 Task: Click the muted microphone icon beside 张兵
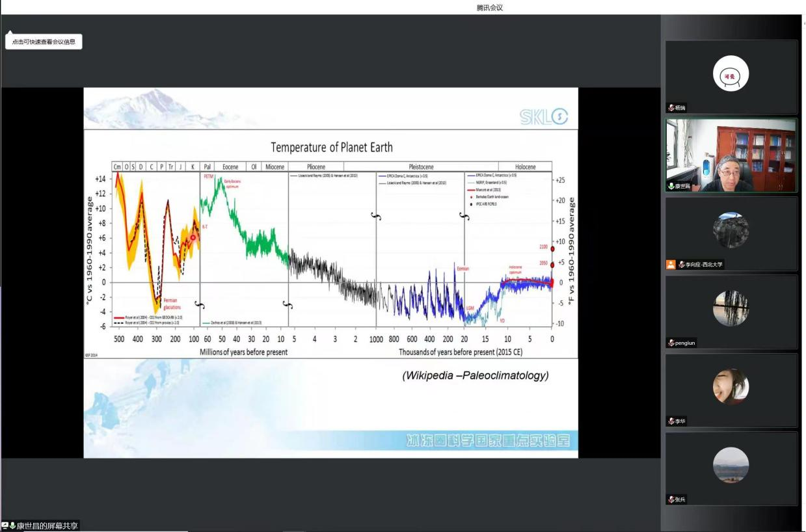(671, 499)
